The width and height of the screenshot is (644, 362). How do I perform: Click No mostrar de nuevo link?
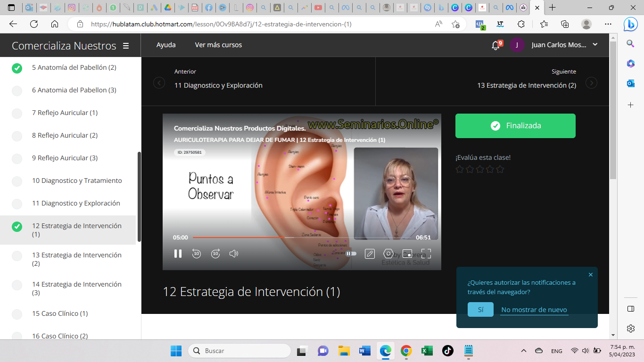tap(534, 310)
